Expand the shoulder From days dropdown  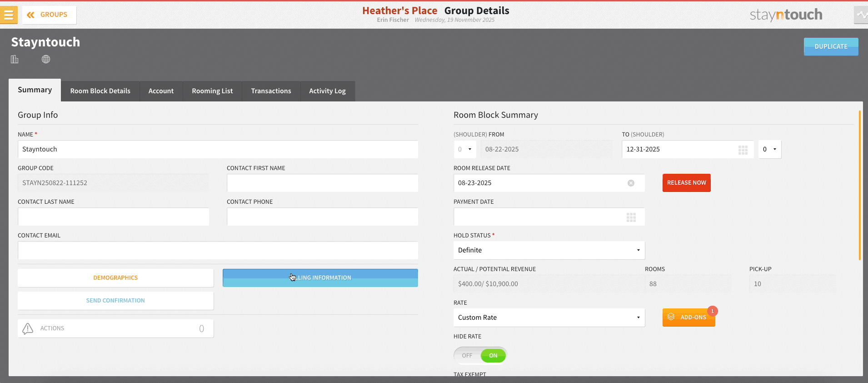coord(465,149)
